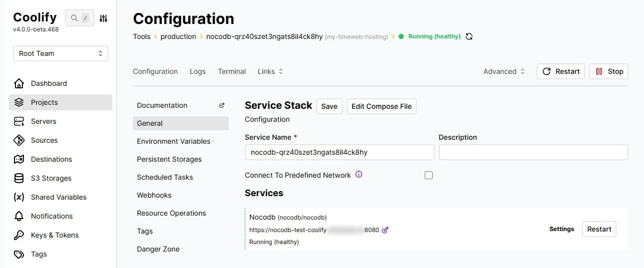Click the Service Name input field
This screenshot has width=644, height=268.
coord(339,152)
